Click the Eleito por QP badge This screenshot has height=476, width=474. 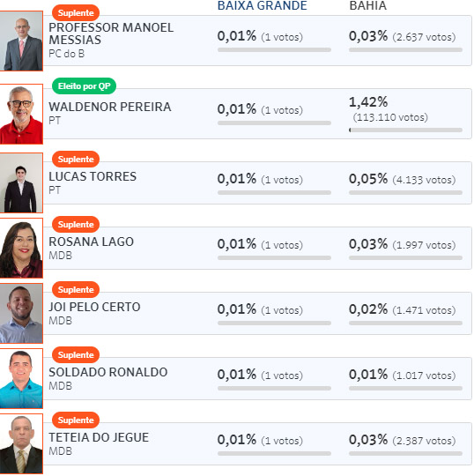click(84, 86)
